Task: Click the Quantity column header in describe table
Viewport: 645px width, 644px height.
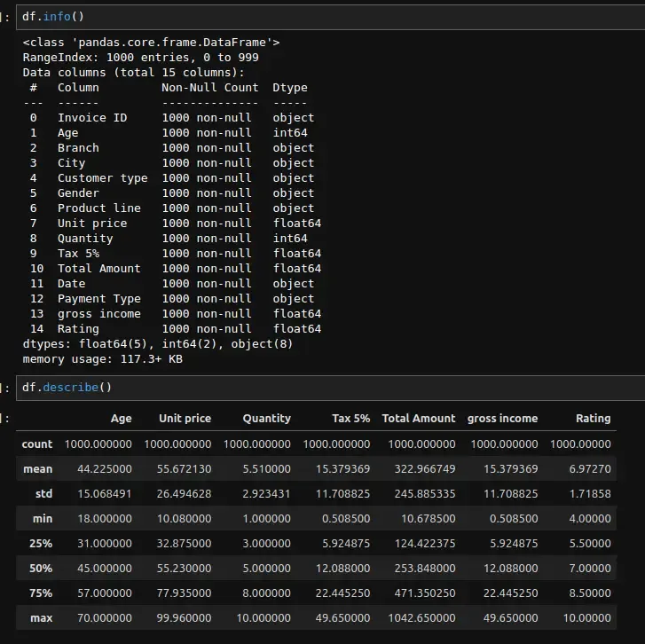Action: point(266,419)
